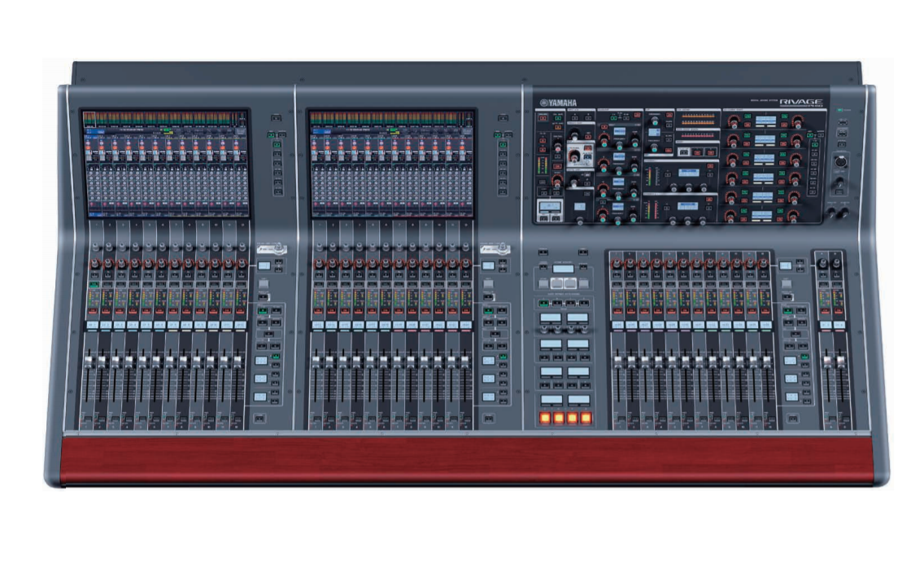Tap the left touchscreen display
This screenshot has width=924, height=578.
[165, 163]
